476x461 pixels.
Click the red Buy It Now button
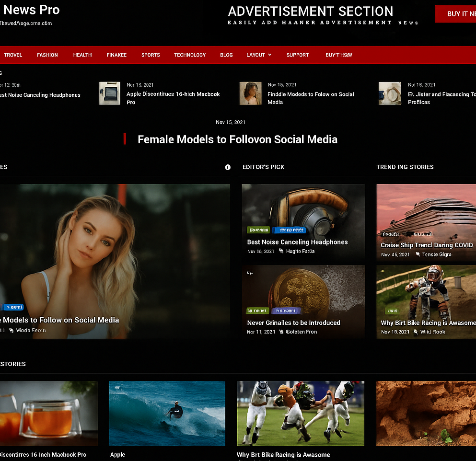pyautogui.click(x=455, y=13)
